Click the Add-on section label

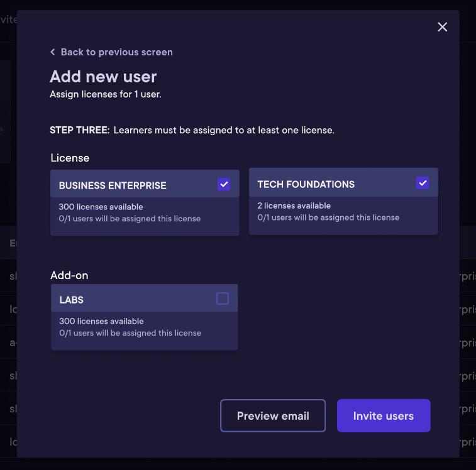[69, 275]
